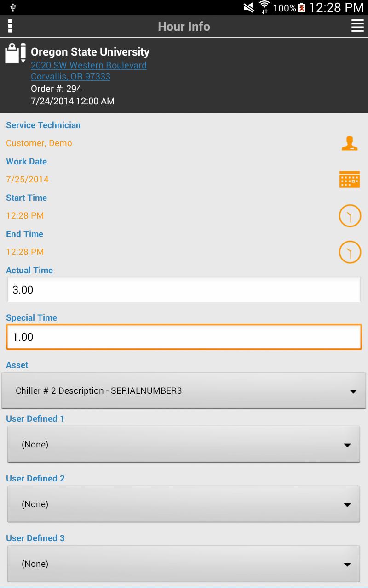Open the User Defined 1 dropdown
Screen dimensions: 368x588
coord(184,444)
